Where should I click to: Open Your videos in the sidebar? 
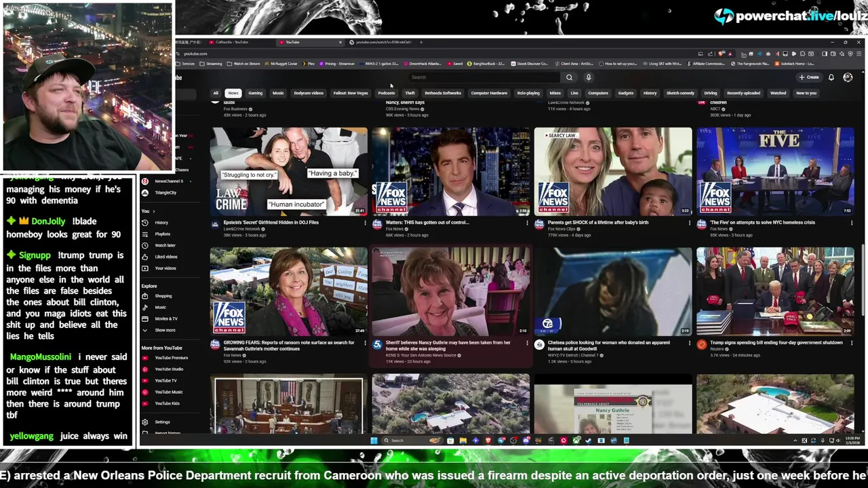pyautogui.click(x=165, y=268)
